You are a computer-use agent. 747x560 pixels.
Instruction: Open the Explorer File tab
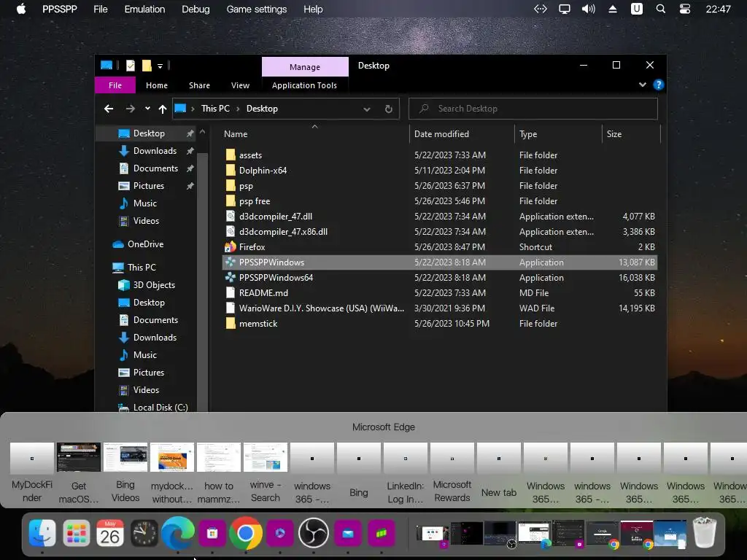115,85
